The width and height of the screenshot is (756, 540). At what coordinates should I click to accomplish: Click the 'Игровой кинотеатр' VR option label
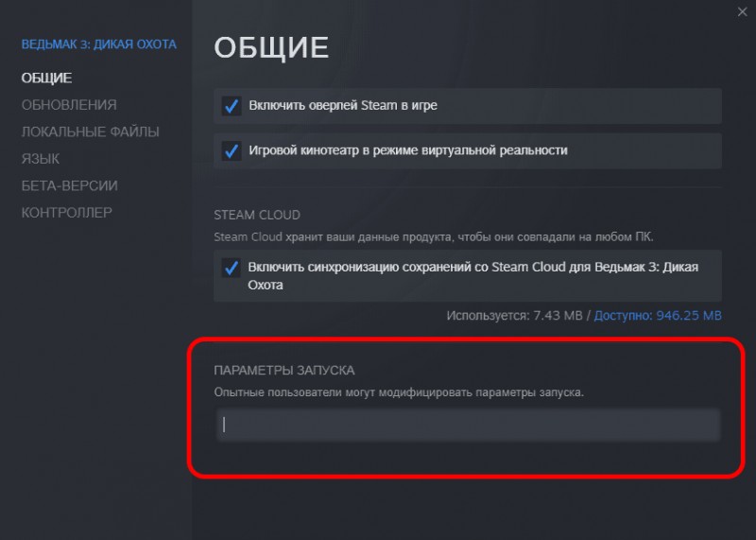click(408, 150)
